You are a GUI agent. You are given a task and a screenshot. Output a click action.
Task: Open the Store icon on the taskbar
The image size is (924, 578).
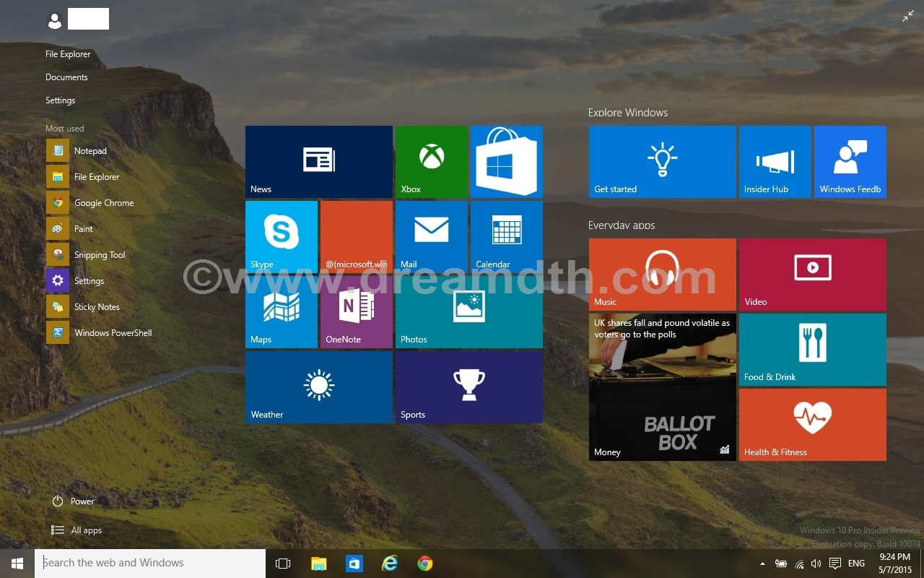(354, 564)
